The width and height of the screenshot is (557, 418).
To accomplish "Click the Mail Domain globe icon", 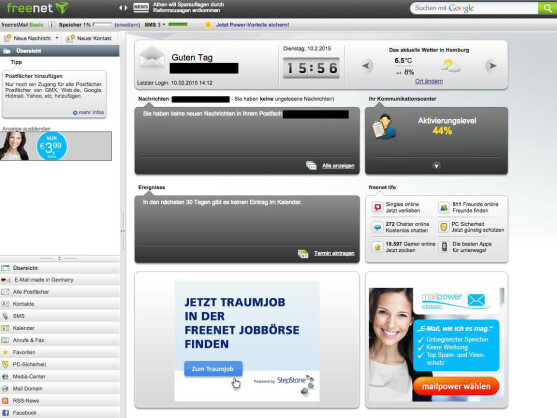I will pyautogui.click(x=5, y=389).
